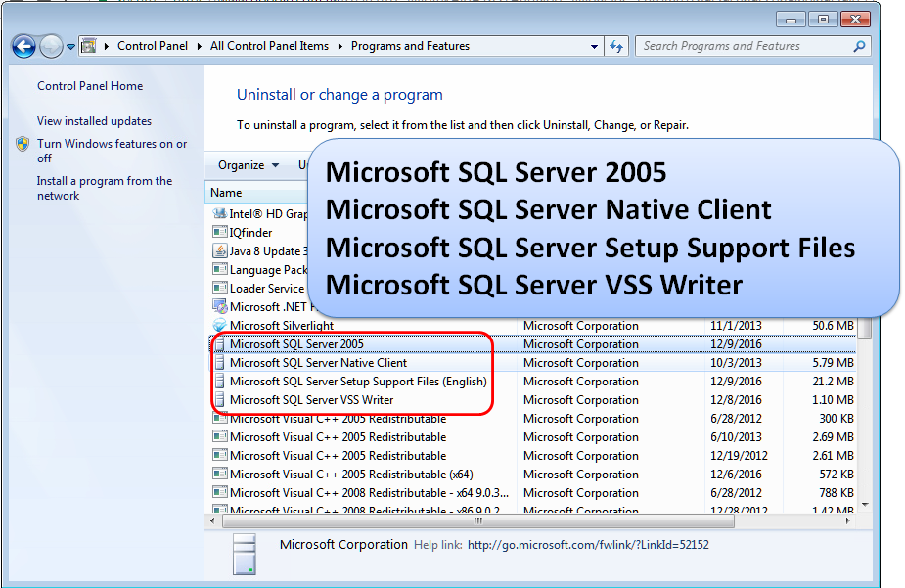Click the Microsoft Silverlight program icon
The height and width of the screenshot is (588, 905).
220,326
